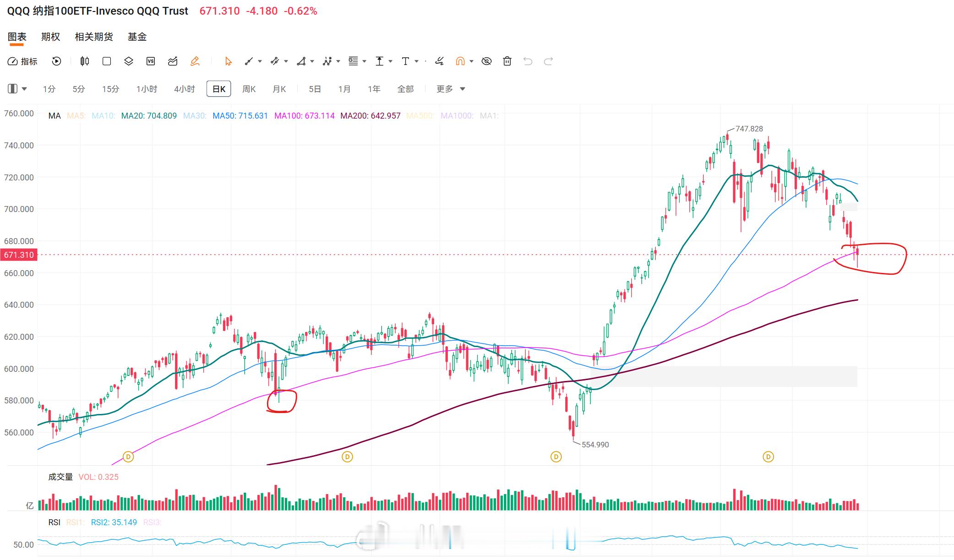Image resolution: width=954 pixels, height=560 pixels.
Task: Toggle the orange magnet snap mode
Action: [x=460, y=61]
